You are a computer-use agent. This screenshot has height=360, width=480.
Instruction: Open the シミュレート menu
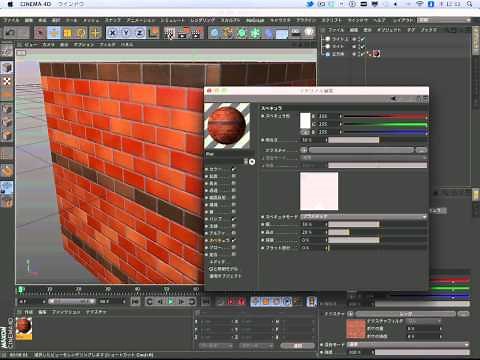[x=172, y=20]
